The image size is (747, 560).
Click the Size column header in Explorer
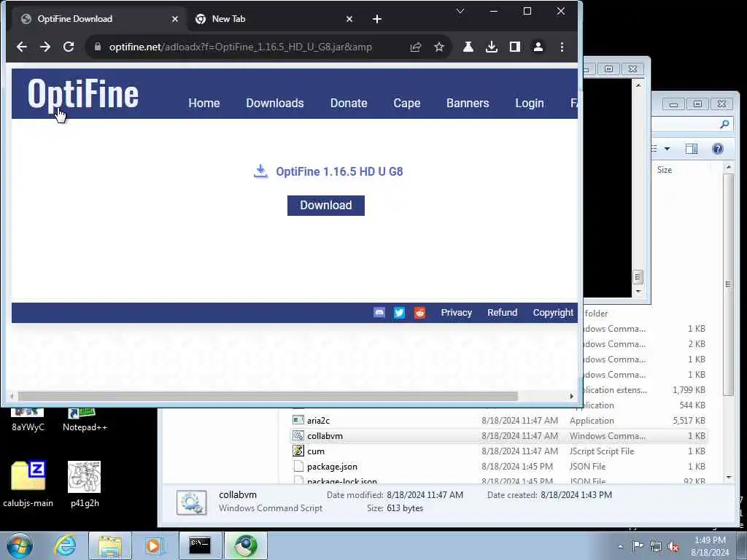coord(665,169)
